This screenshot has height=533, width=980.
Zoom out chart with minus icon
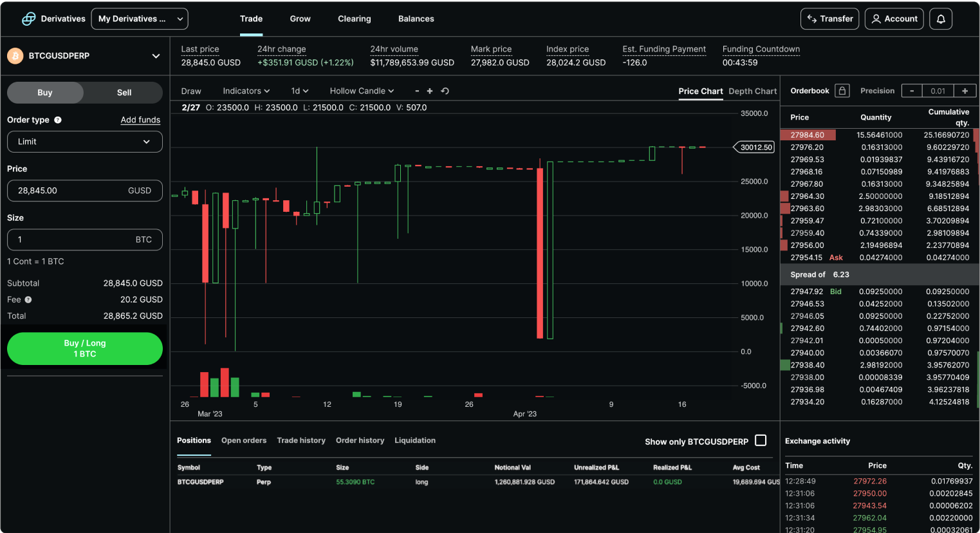(x=417, y=91)
